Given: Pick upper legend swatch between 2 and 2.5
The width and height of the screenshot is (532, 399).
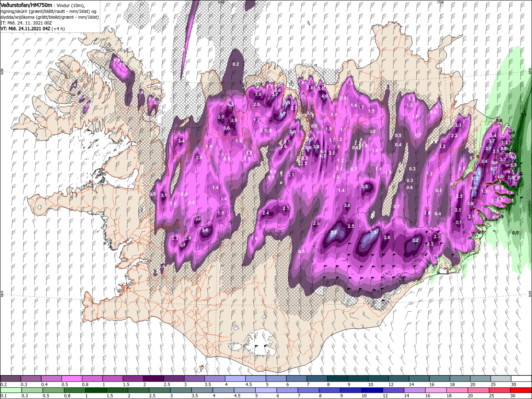Looking at the screenshot, I should pos(153,379).
